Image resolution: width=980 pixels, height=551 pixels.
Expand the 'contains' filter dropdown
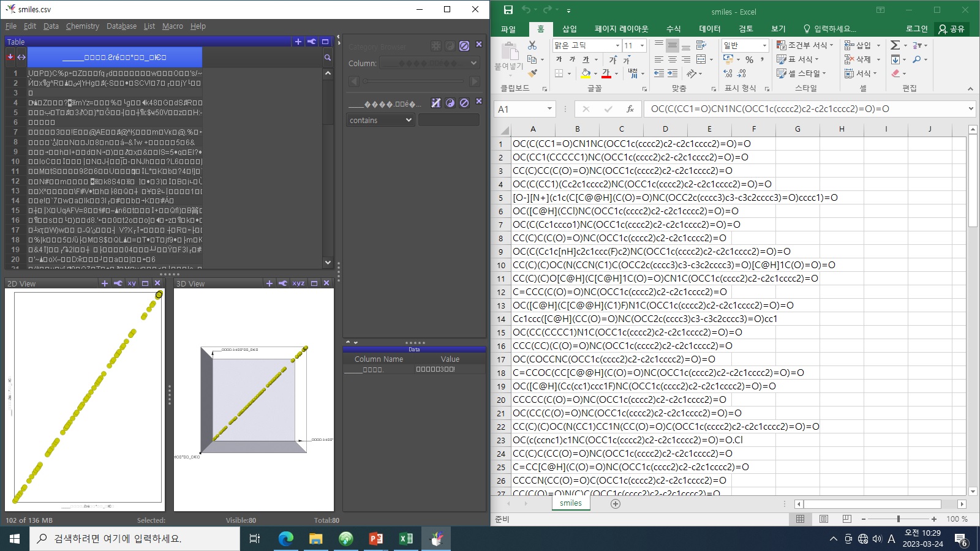pos(380,121)
